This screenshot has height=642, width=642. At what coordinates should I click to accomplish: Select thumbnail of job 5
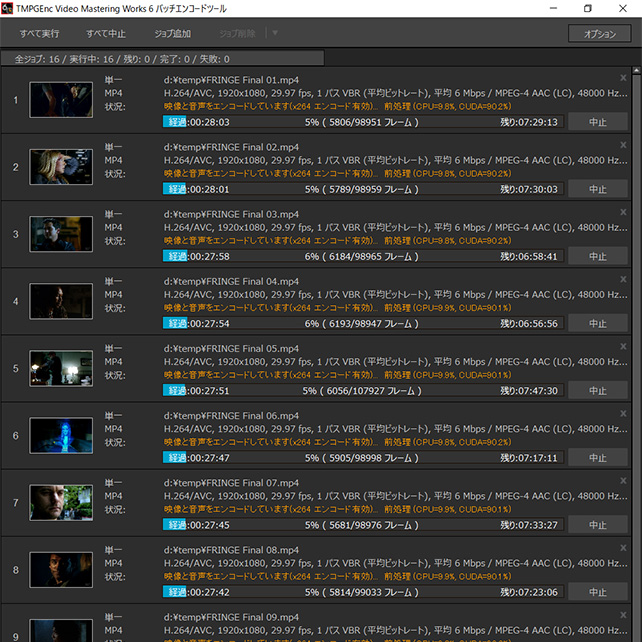[x=61, y=368]
